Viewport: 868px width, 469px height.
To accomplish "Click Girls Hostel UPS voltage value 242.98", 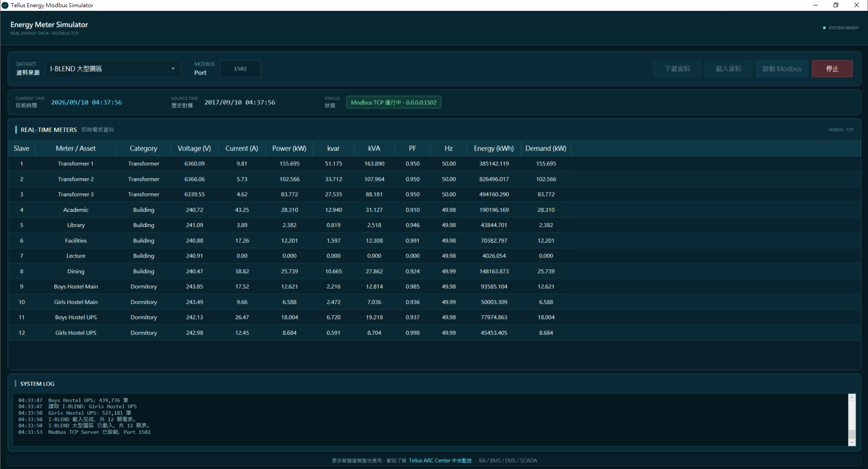I will [194, 333].
